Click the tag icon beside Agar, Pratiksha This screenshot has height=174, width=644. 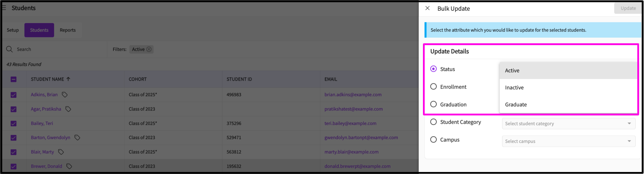pos(68,109)
